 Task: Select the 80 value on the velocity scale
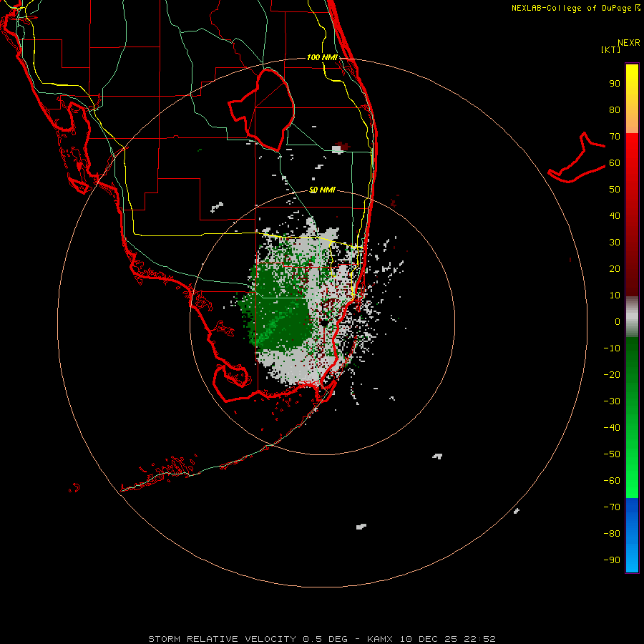(x=615, y=110)
